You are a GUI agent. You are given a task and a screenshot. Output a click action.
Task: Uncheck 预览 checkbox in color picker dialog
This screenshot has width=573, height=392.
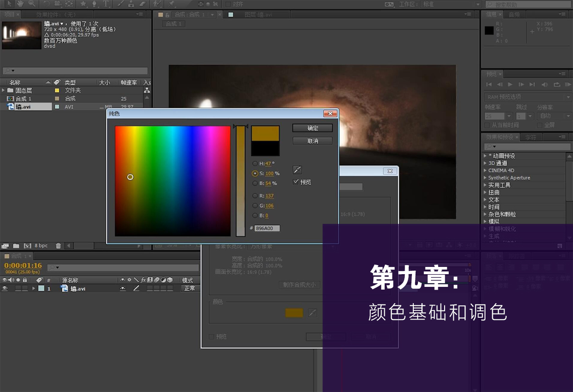tap(296, 182)
